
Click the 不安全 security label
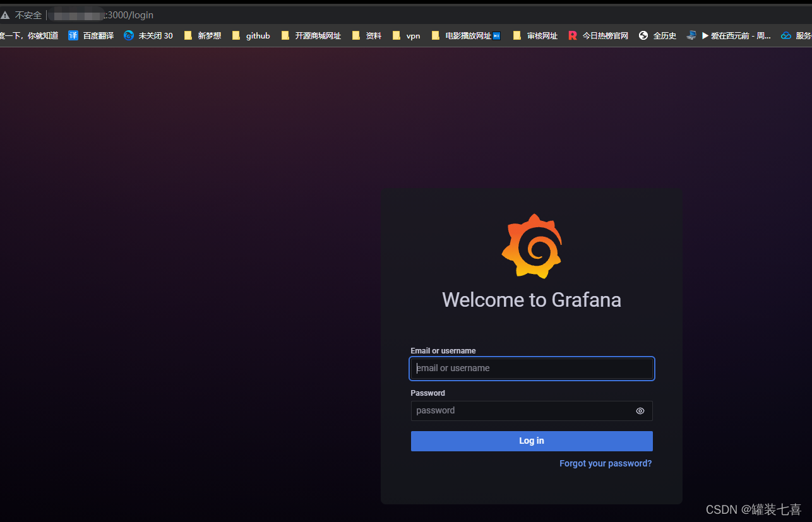tap(28, 15)
